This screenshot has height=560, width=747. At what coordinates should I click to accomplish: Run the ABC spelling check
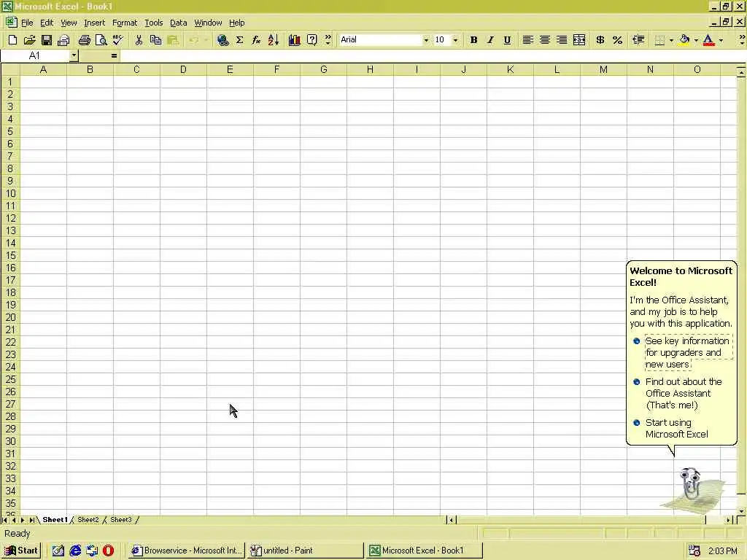(x=117, y=40)
